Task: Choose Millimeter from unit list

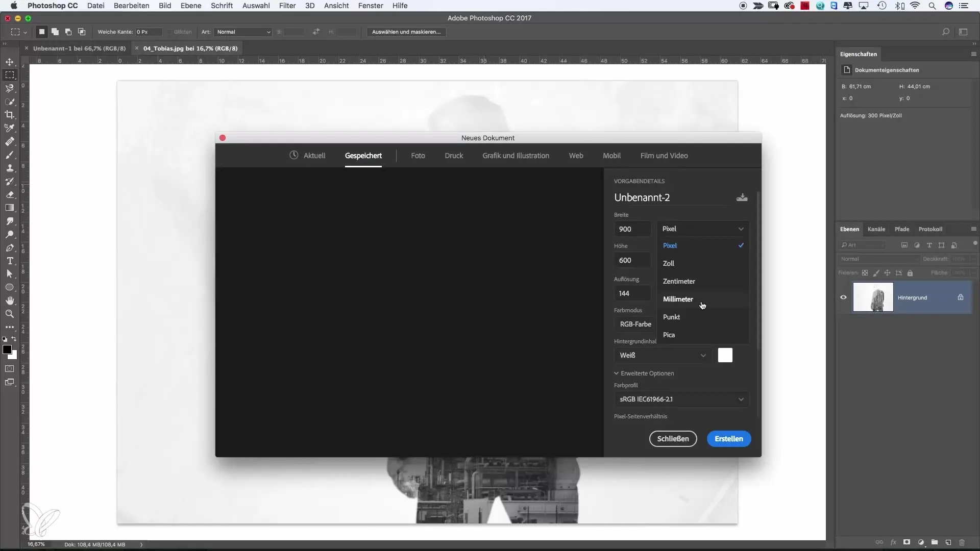Action: (x=703, y=299)
